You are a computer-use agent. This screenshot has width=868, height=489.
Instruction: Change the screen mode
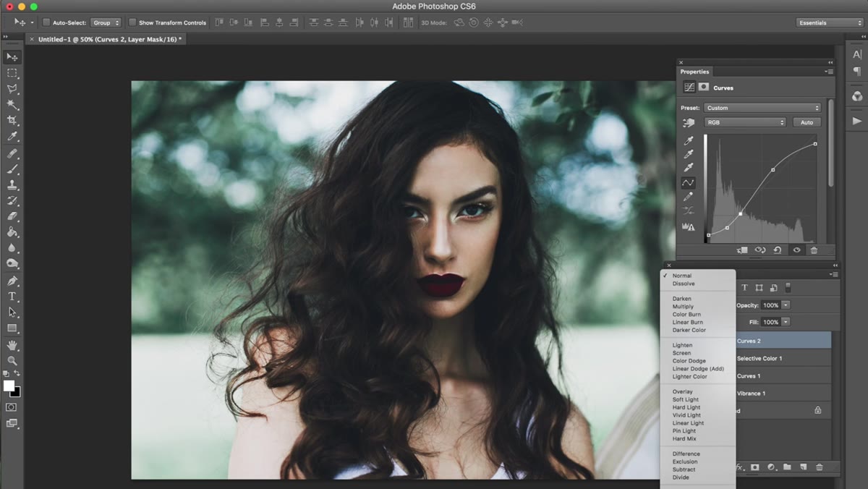click(x=12, y=424)
